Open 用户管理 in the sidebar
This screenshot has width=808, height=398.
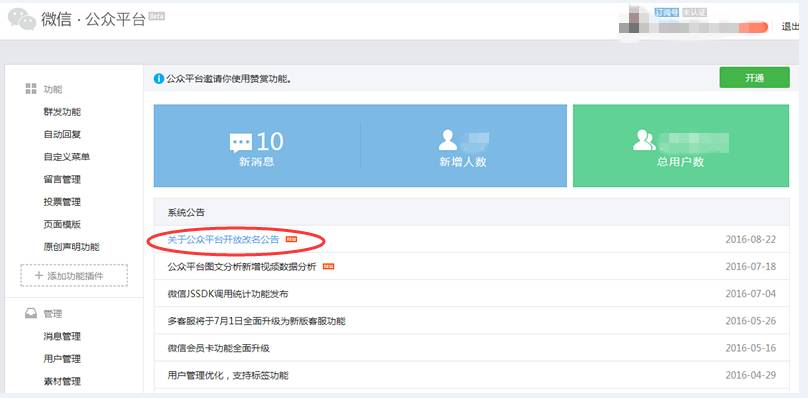[62, 359]
